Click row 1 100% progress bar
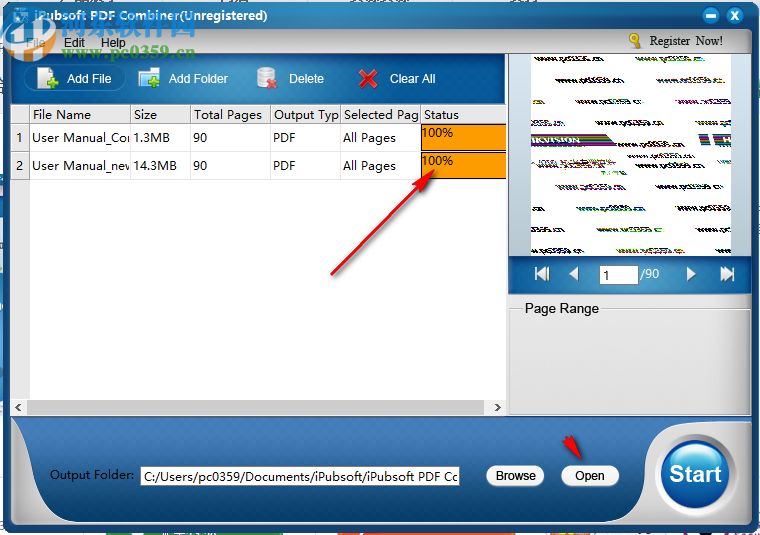The image size is (760, 535). [x=463, y=138]
